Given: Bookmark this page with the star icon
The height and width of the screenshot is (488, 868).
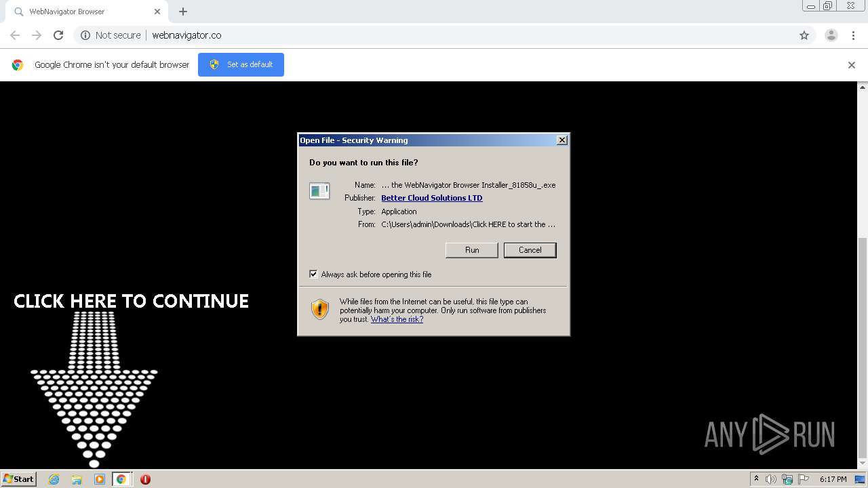Looking at the screenshot, I should (x=804, y=35).
